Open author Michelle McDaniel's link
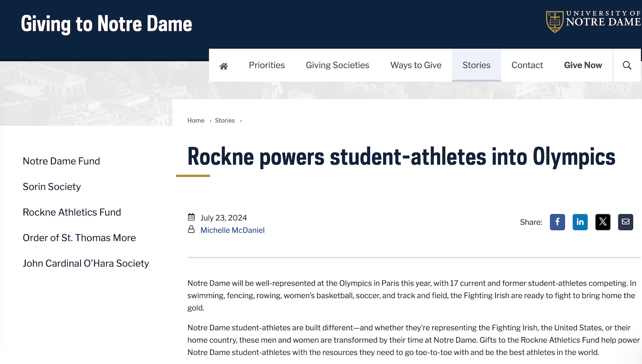 232,230
